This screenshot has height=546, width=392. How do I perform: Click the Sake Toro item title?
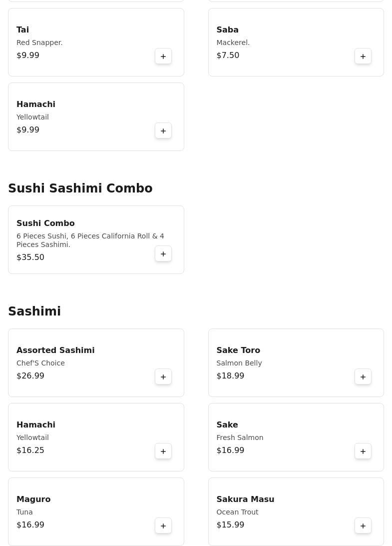tap(238, 350)
